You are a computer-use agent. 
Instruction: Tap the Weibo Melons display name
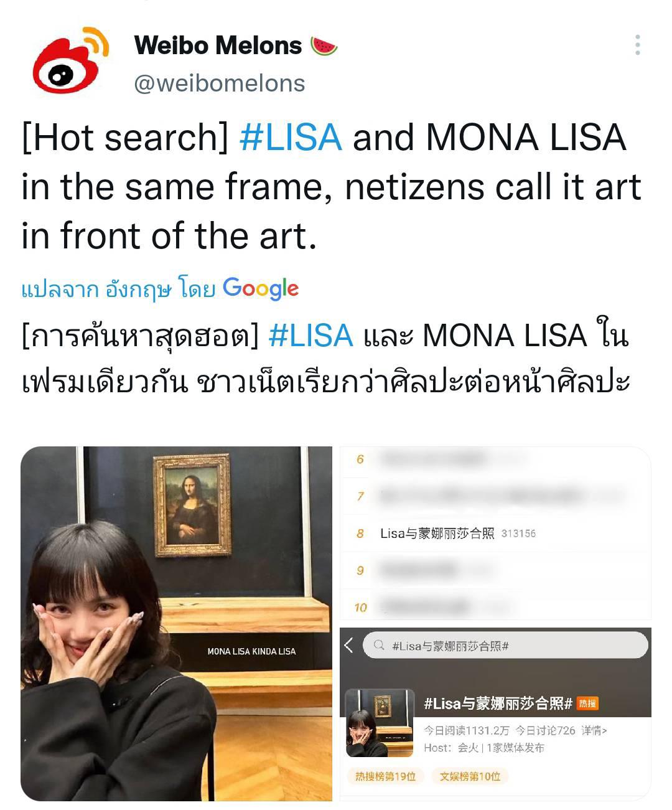(x=218, y=45)
